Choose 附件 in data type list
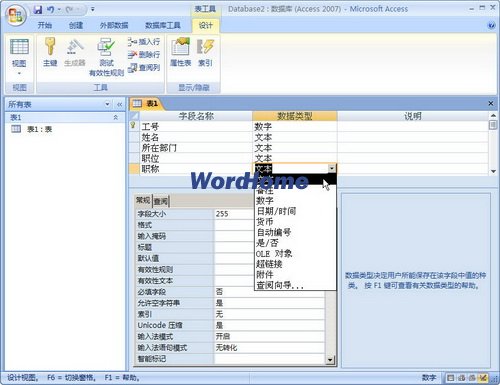Screen dimensions: 500x385 295,275
